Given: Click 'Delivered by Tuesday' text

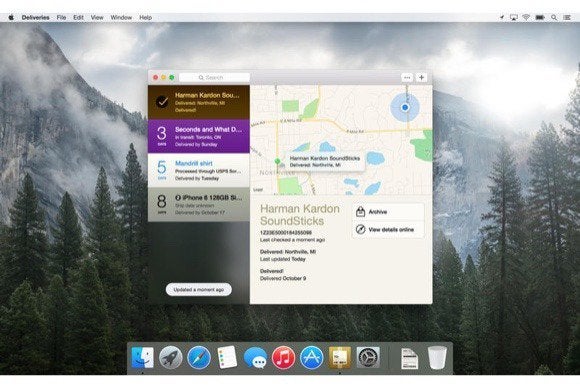Looking at the screenshot, I should [x=197, y=178].
